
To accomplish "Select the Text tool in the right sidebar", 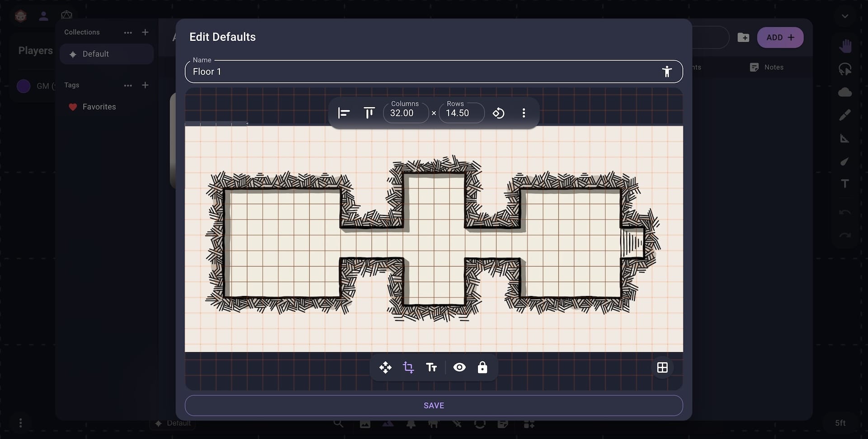I will (x=845, y=183).
